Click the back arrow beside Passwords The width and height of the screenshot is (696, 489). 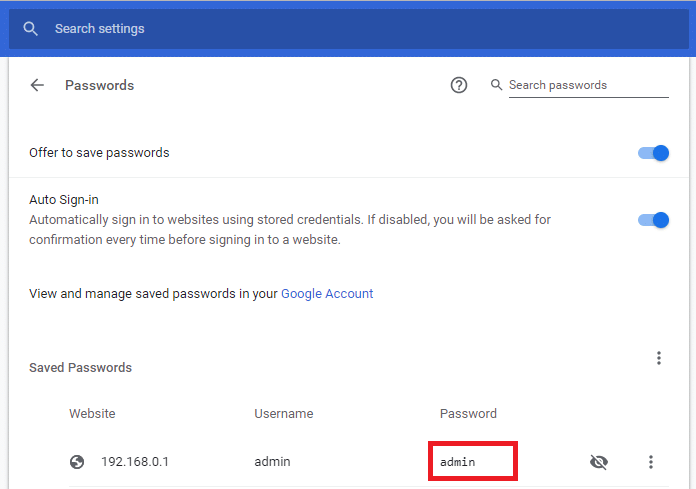click(x=37, y=85)
